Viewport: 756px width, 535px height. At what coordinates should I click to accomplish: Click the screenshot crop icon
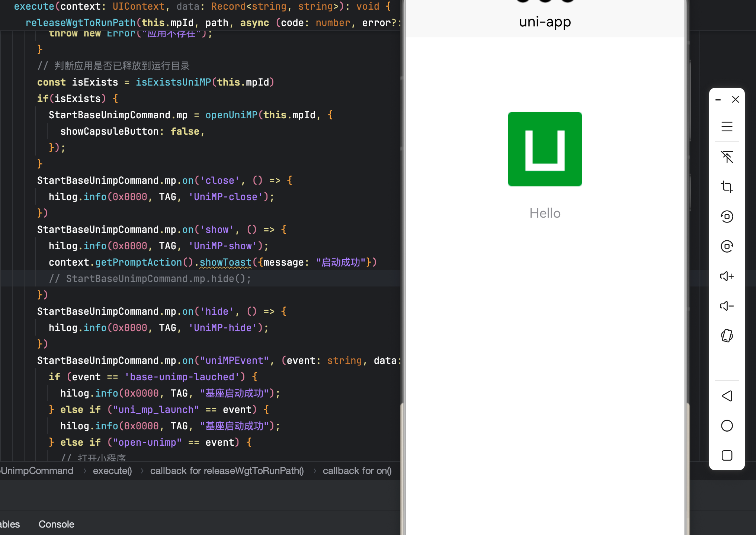(x=727, y=186)
